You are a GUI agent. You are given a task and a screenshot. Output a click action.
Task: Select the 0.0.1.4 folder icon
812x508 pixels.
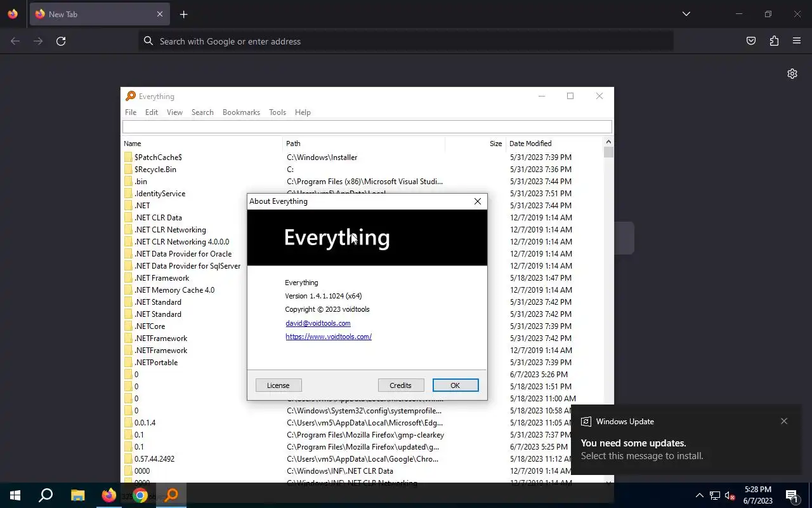[x=128, y=423]
